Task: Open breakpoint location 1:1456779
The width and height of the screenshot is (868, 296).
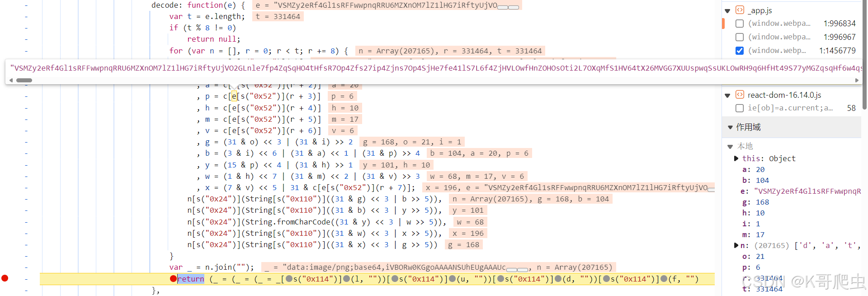Action: (837, 51)
